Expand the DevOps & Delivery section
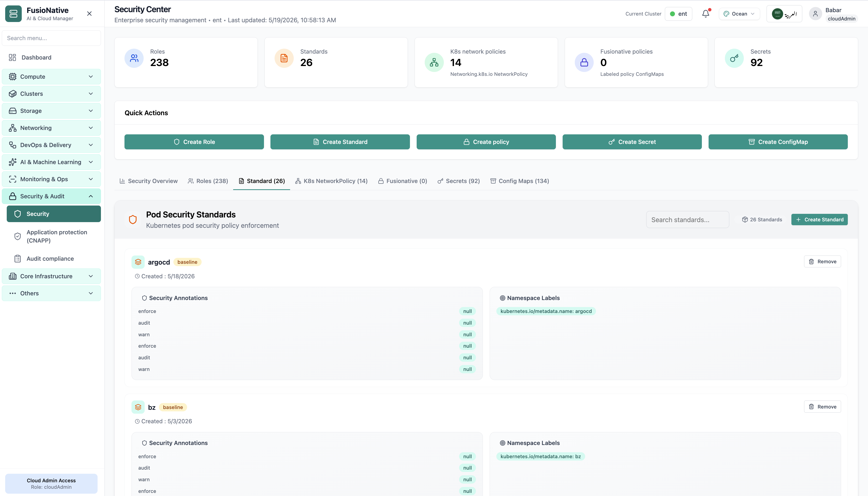 [x=52, y=145]
